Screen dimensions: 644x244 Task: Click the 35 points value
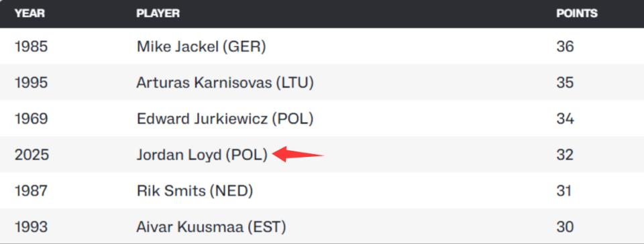(x=565, y=83)
